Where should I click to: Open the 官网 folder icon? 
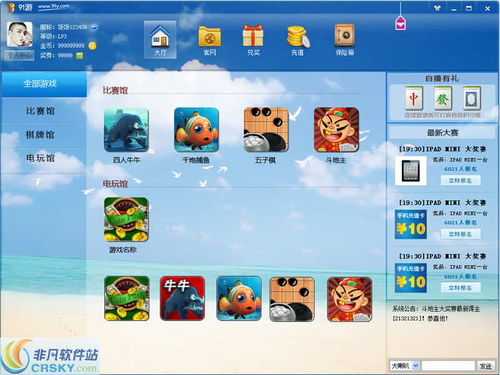(210, 40)
